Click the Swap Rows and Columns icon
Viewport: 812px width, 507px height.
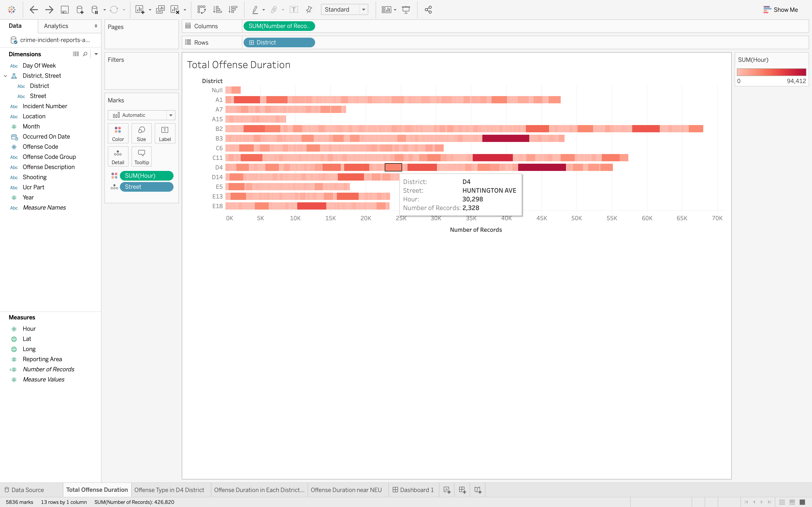pos(201,10)
